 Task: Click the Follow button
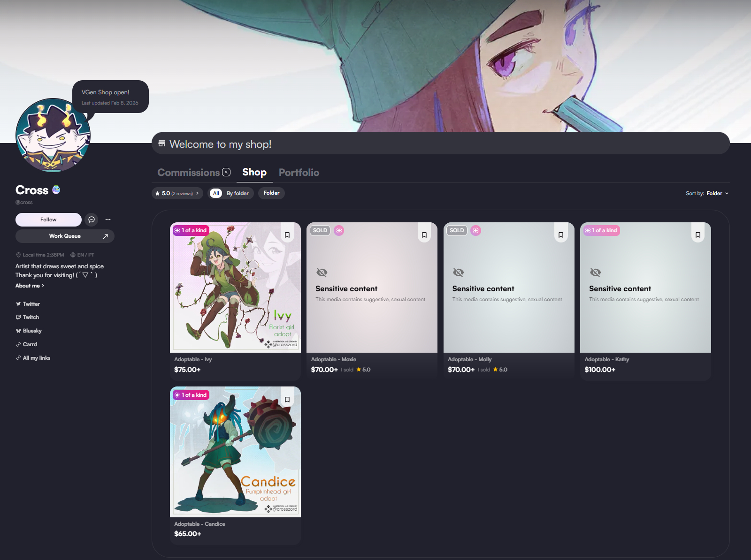click(x=48, y=219)
